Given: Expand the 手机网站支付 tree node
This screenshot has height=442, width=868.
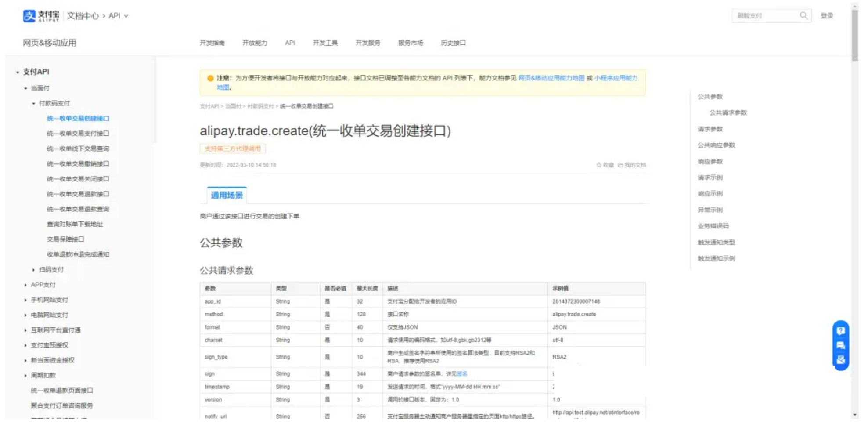Looking at the screenshot, I should click(25, 300).
